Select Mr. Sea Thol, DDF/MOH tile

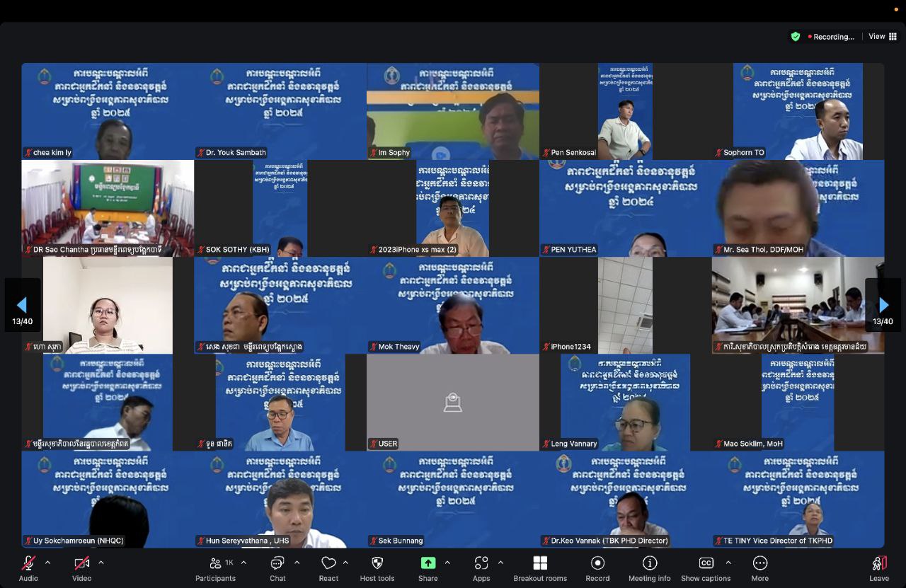(798, 208)
